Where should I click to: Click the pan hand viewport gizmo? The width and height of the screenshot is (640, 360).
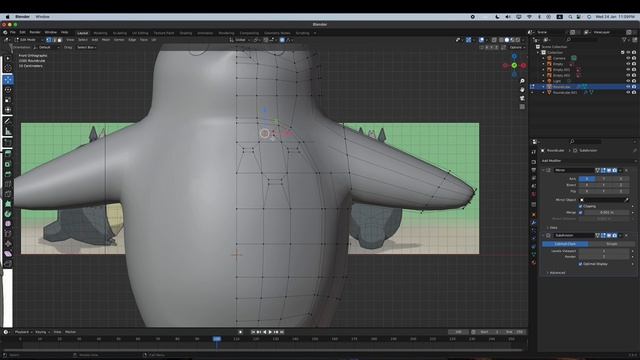[x=522, y=89]
